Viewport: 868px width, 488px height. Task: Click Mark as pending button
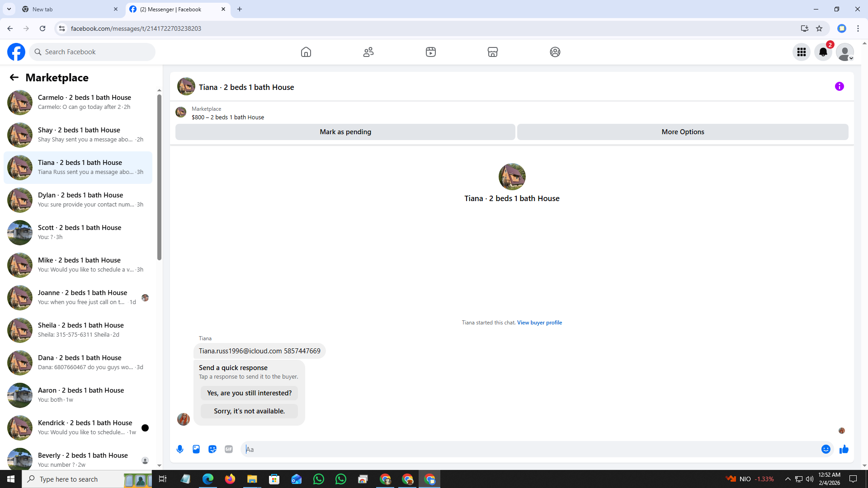(x=345, y=132)
